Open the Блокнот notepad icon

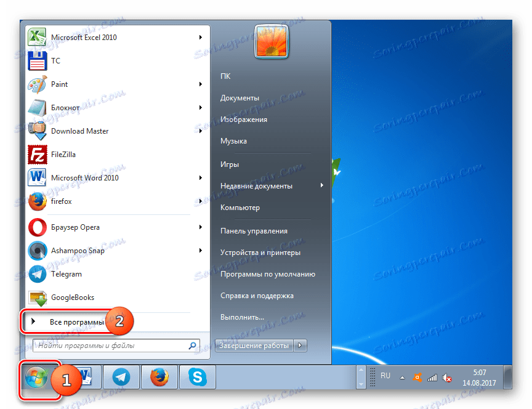point(37,108)
